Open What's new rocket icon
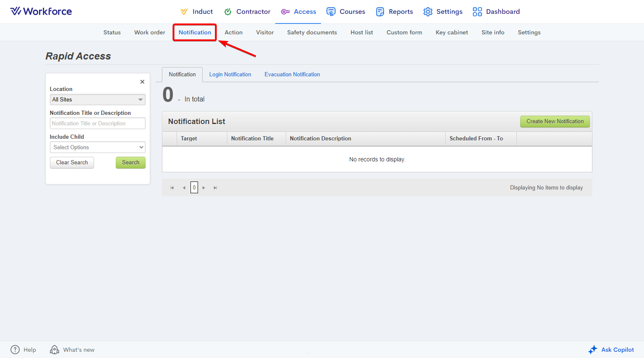The image size is (644, 358). [55, 350]
